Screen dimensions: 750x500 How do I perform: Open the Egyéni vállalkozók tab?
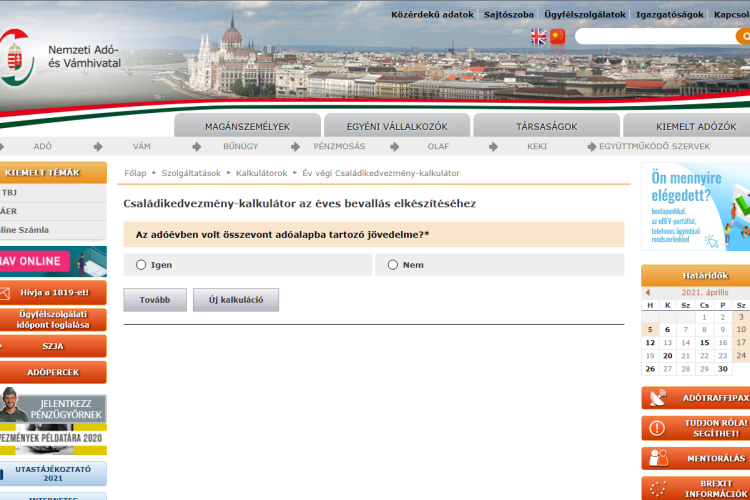[397, 127]
